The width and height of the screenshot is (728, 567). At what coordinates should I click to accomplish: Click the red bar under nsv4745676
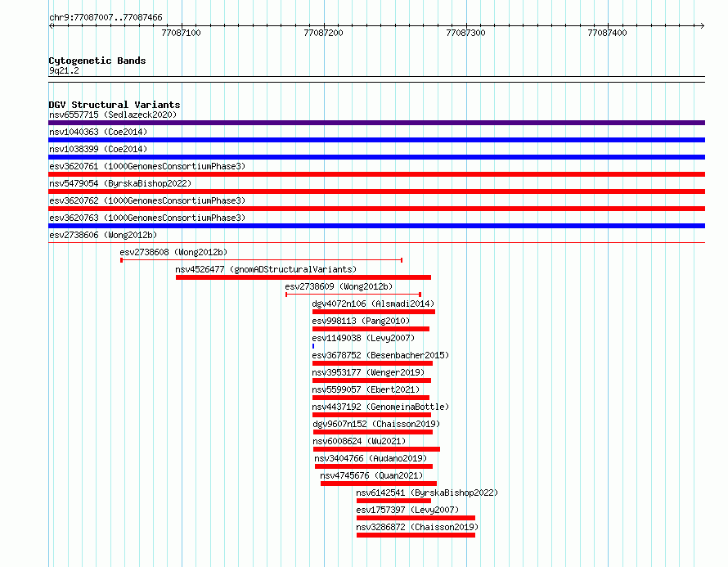(379, 484)
